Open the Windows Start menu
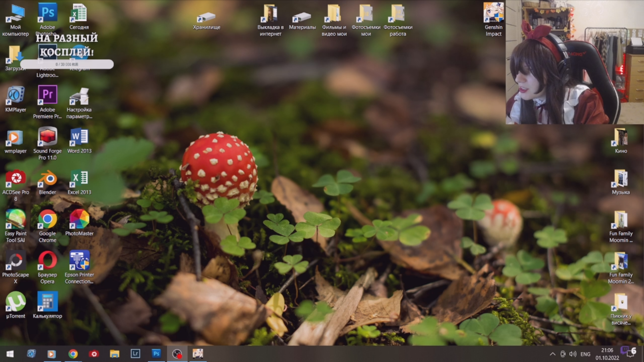Screen dimensions: 644x362 click(x=10, y=354)
